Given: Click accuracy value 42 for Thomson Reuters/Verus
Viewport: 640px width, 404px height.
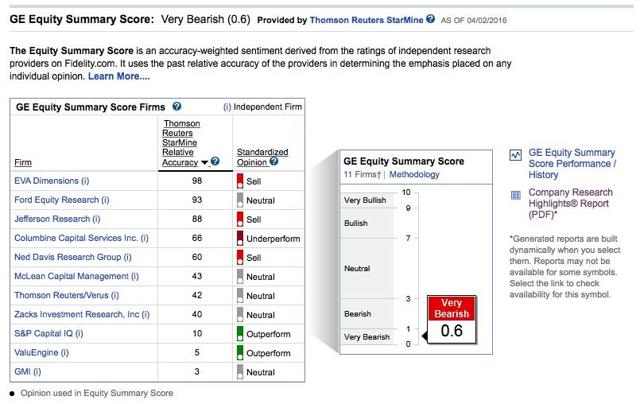Looking at the screenshot, I should [197, 295].
